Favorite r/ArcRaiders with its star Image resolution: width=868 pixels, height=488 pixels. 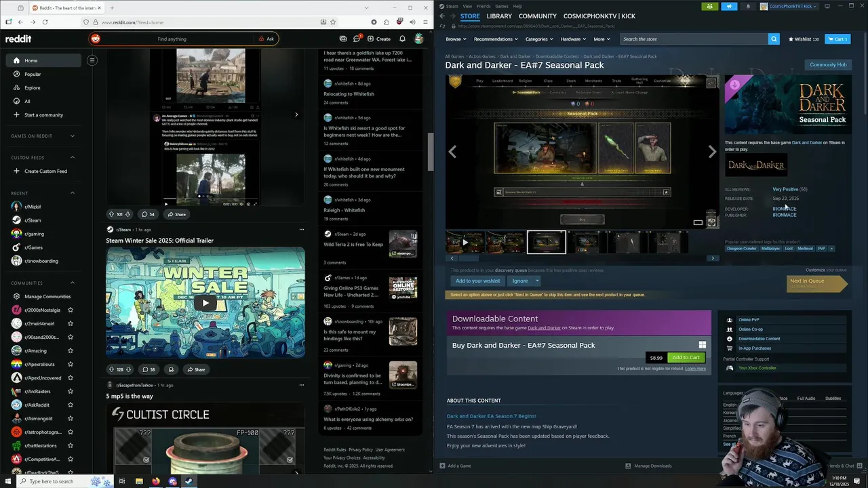coord(71,391)
